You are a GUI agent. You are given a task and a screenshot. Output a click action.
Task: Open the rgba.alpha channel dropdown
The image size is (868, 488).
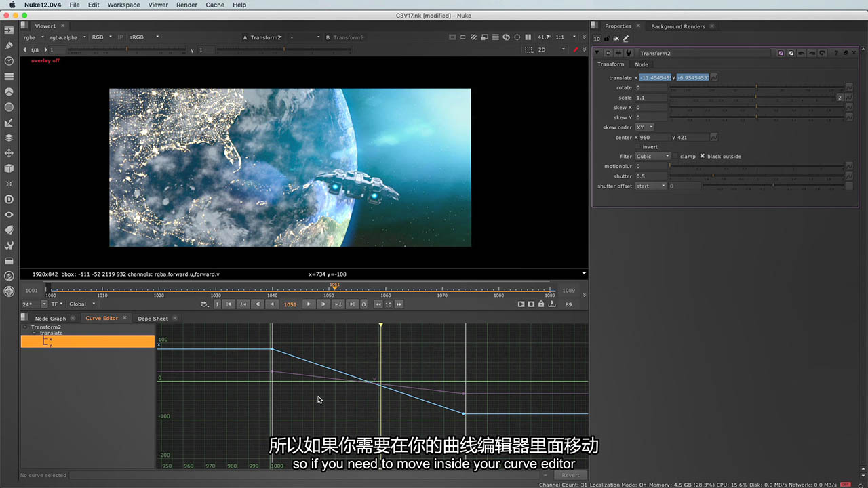(68, 37)
